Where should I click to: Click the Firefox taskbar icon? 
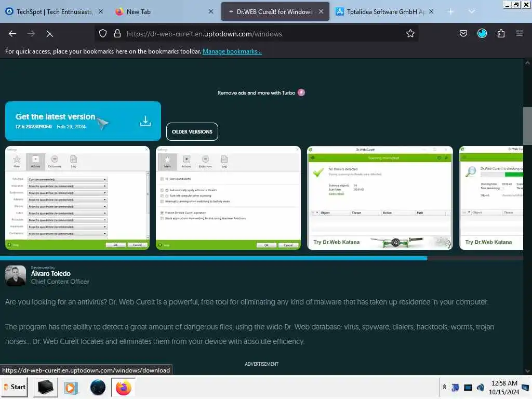coord(124,387)
